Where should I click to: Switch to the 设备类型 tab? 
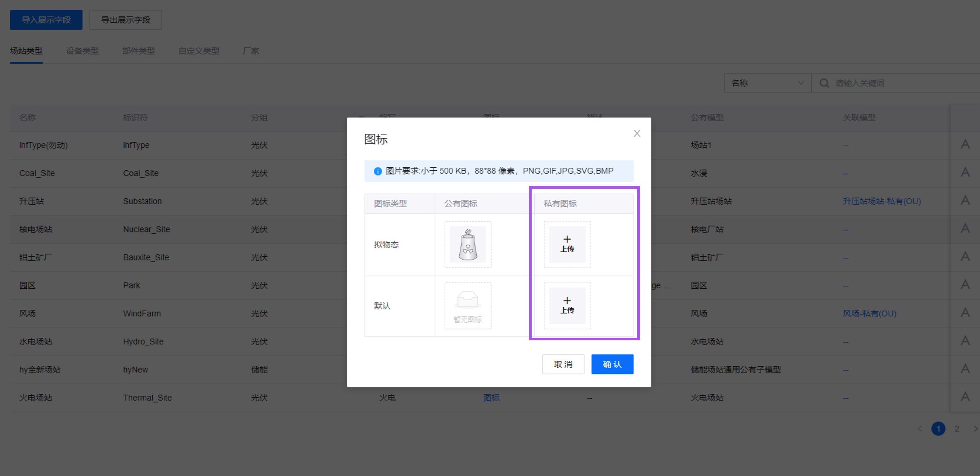click(82, 51)
